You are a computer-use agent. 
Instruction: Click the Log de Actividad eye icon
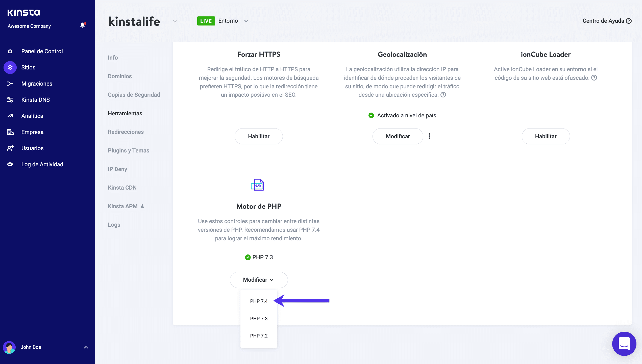(x=10, y=164)
